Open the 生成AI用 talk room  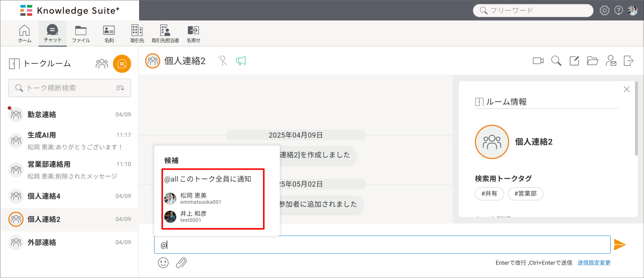pos(70,141)
